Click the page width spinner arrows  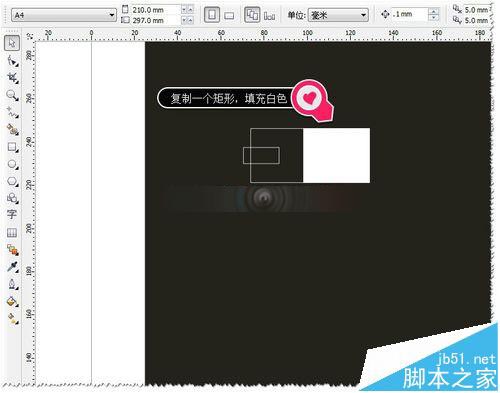(187, 10)
